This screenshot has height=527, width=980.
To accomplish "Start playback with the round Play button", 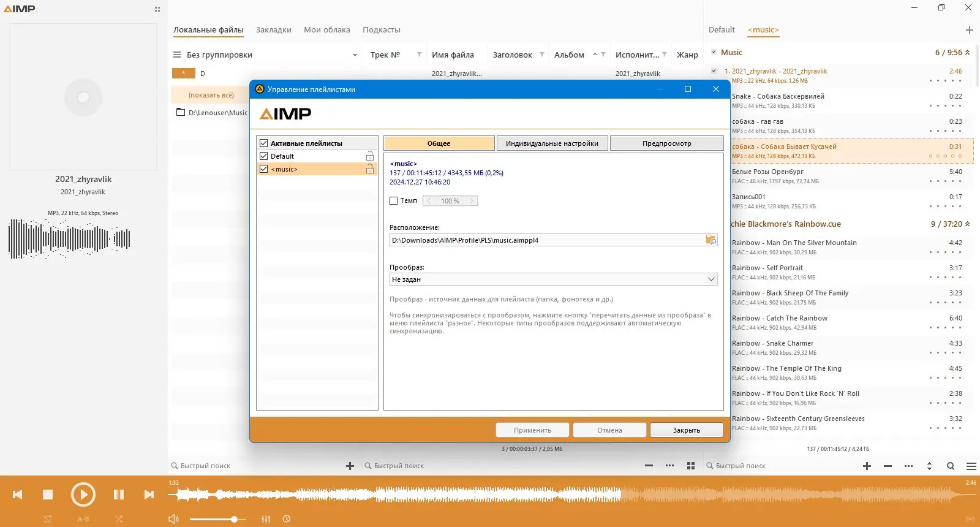I will tap(83, 495).
